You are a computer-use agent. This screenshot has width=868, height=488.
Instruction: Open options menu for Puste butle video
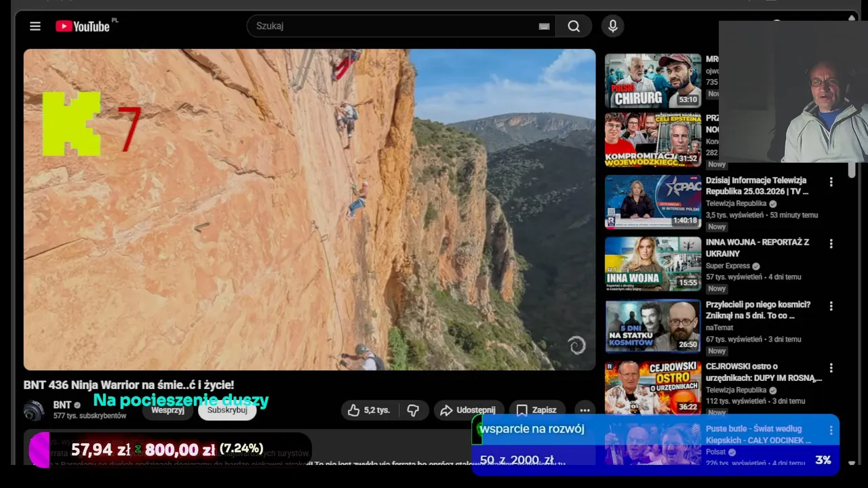[831, 430]
